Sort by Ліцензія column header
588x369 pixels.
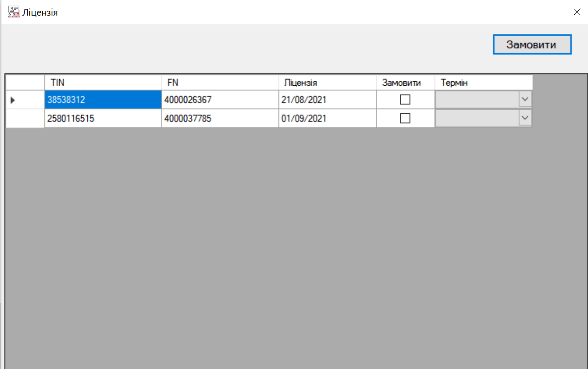click(x=327, y=83)
